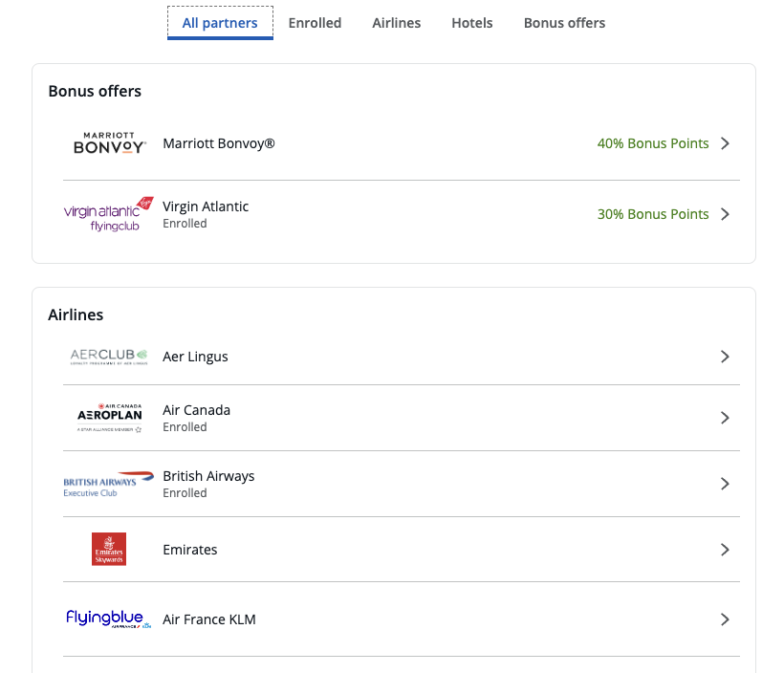Image resolution: width=784 pixels, height=673 pixels.
Task: Select the Air France KLM partner name
Action: 209,619
